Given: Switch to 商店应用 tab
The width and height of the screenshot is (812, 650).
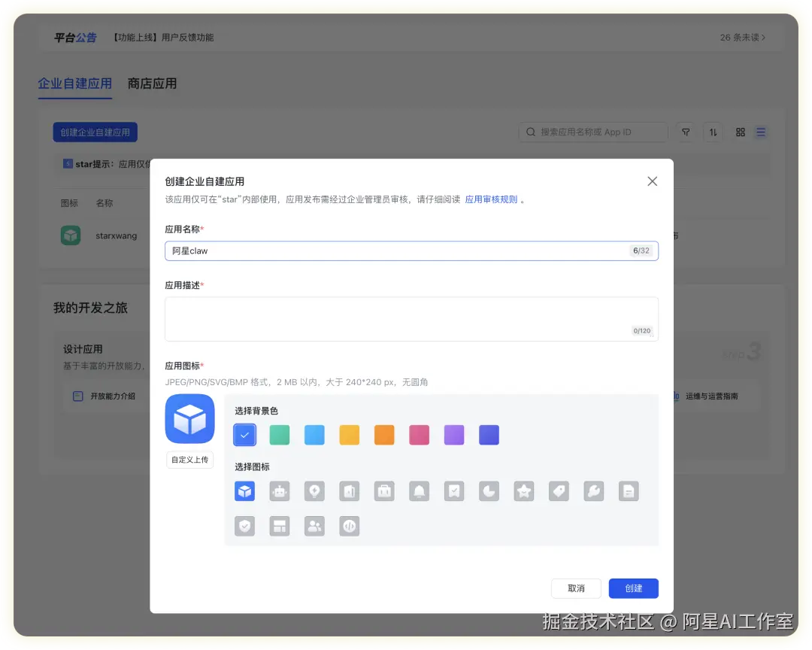Looking at the screenshot, I should point(152,84).
